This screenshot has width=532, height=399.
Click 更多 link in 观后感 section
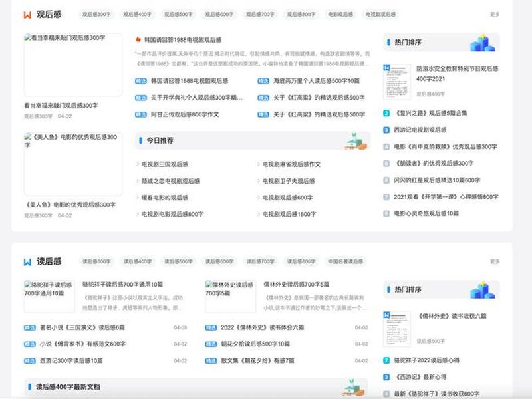pos(495,14)
